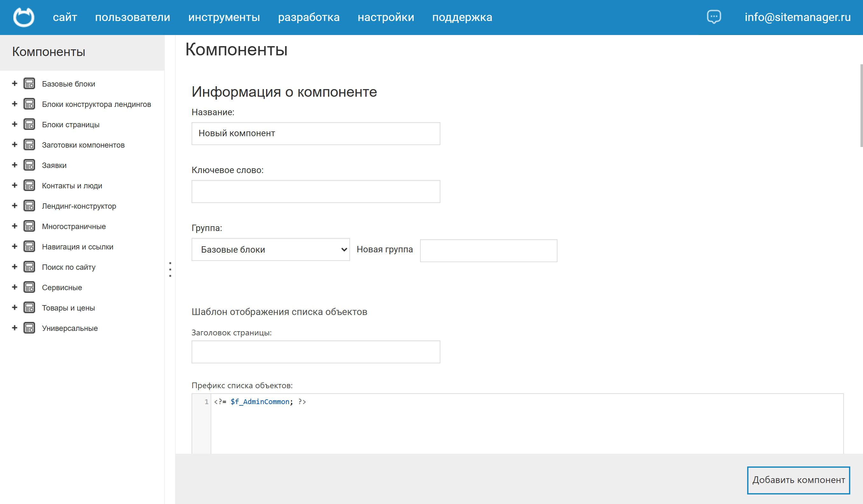Click the Поиск по сайту group icon
Screen dimensions: 863x504
pos(29,267)
